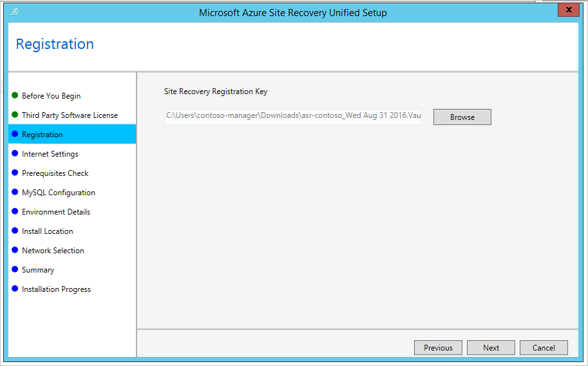Open the Network Selection step
The image size is (588, 366).
tap(53, 251)
